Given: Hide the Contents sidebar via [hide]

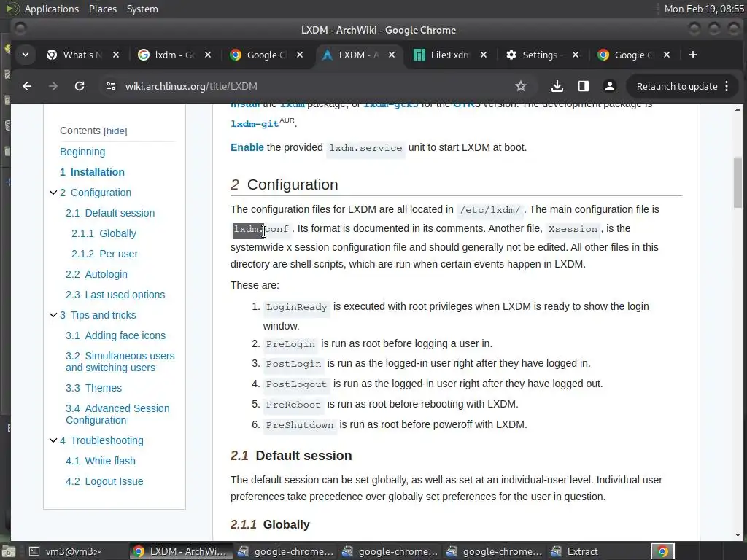Looking at the screenshot, I should (x=115, y=131).
